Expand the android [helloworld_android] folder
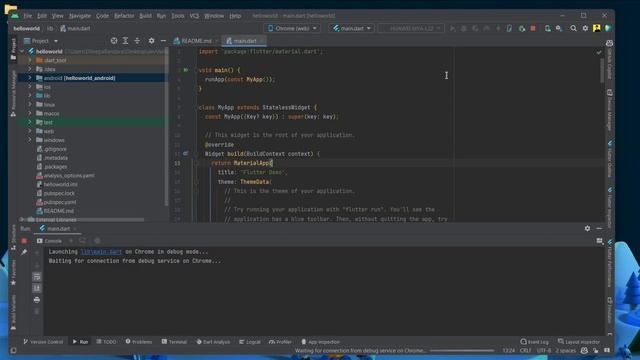This screenshot has height=360, width=640. [x=30, y=78]
